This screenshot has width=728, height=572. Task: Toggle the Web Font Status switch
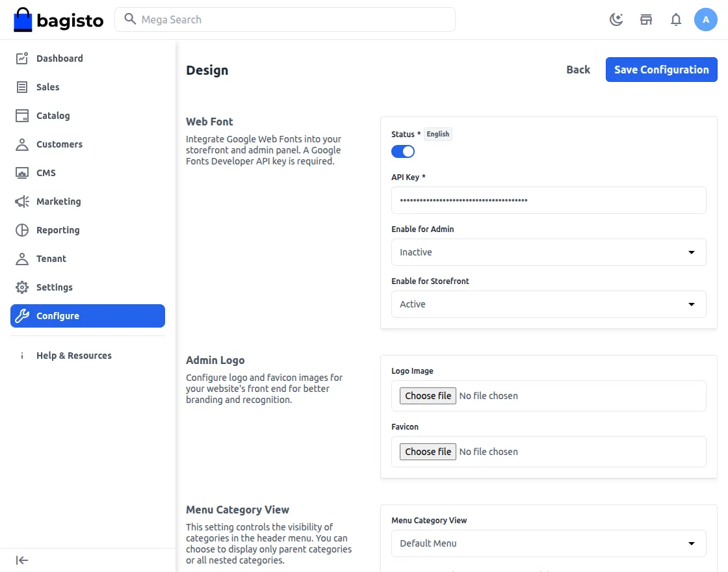pos(402,151)
